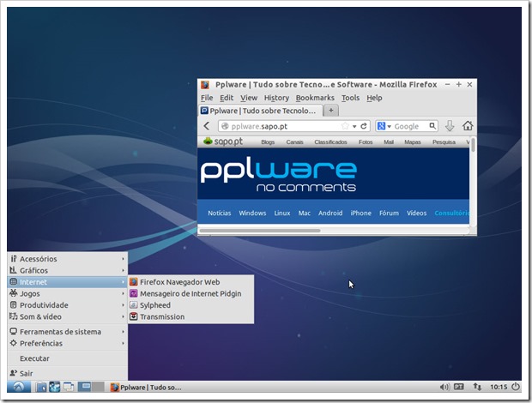
Task: Expand arrow beside Produtividade
Action: pyautogui.click(x=124, y=305)
